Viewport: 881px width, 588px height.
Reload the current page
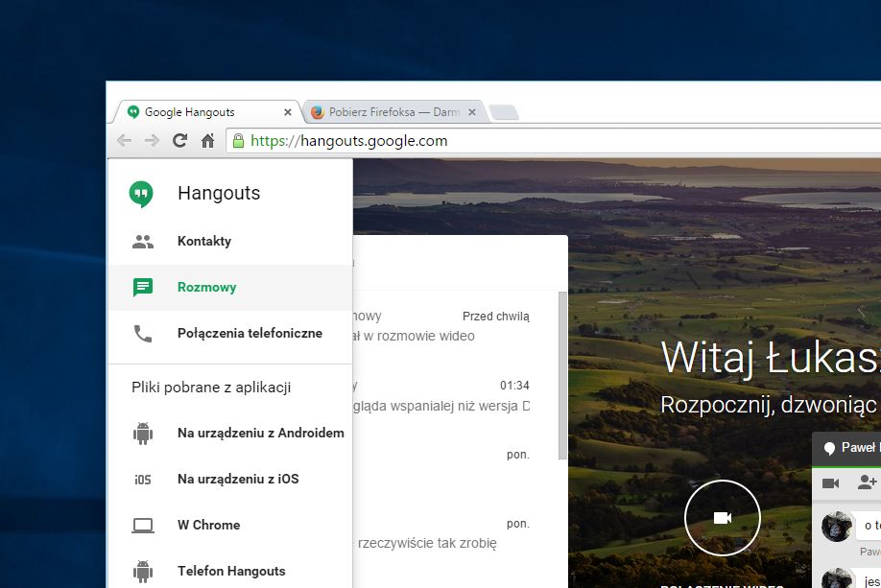[x=179, y=140]
